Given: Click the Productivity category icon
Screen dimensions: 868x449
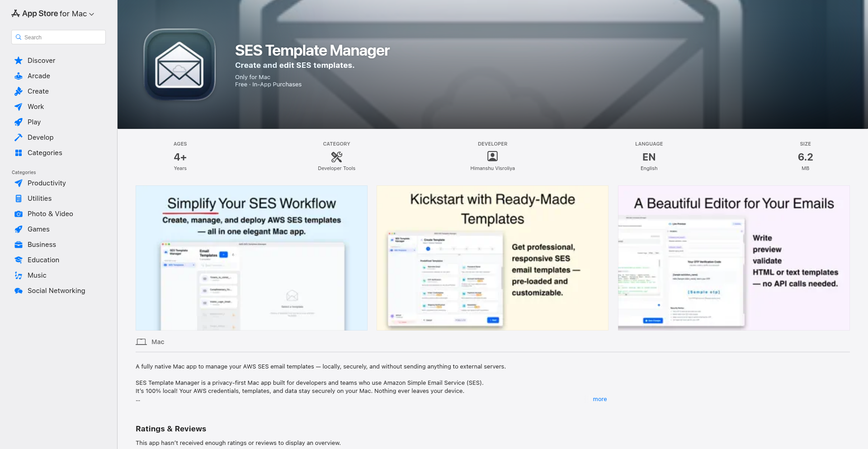Looking at the screenshot, I should point(18,183).
